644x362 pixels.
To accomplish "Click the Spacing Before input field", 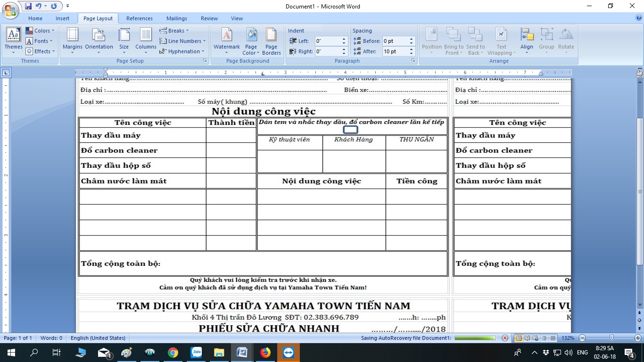I will (395, 41).
